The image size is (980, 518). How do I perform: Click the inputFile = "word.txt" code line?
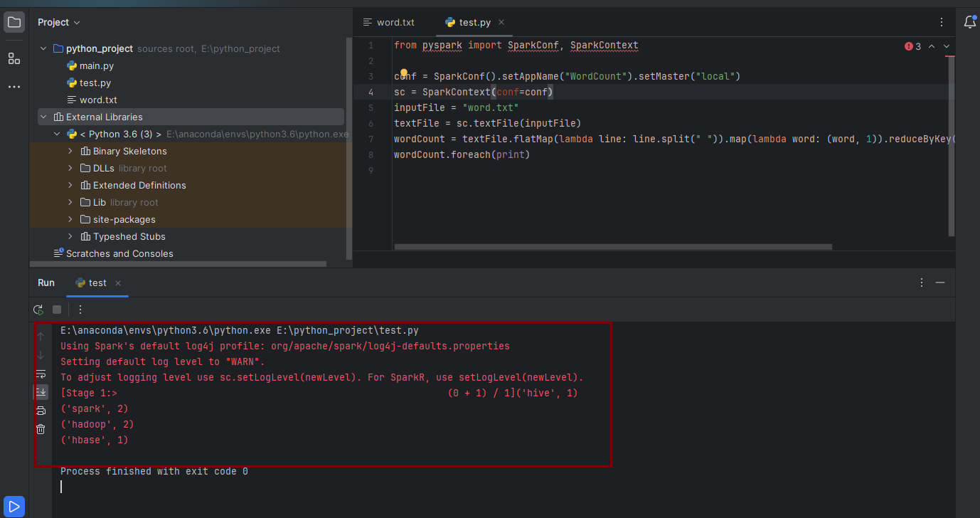457,107
